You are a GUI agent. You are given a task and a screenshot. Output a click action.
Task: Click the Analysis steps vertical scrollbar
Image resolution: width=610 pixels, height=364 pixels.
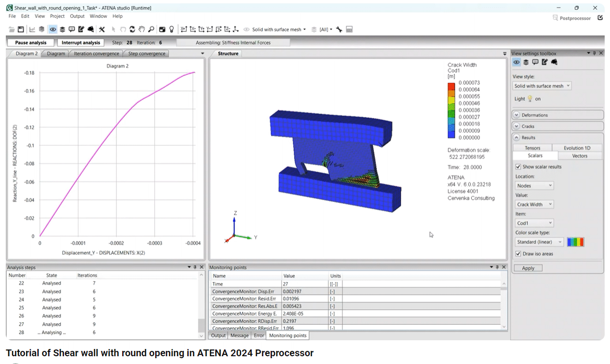pyautogui.click(x=202, y=304)
